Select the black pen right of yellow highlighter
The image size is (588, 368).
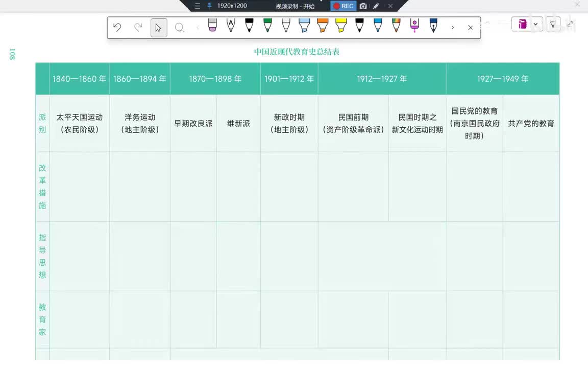tap(359, 25)
